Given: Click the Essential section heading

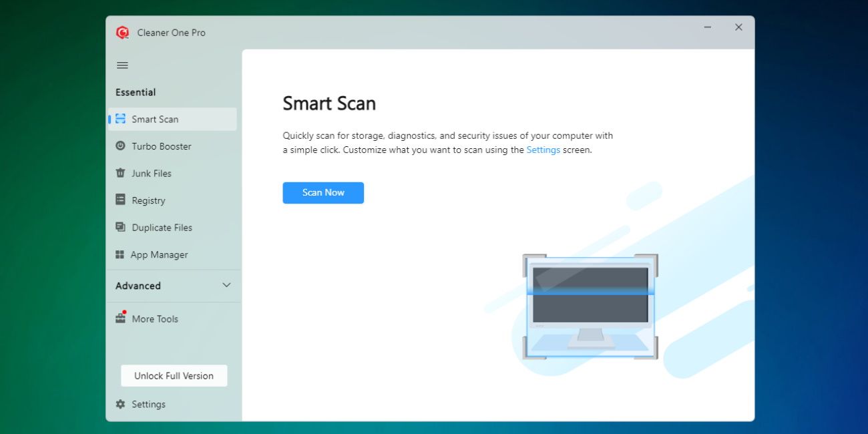Looking at the screenshot, I should (x=136, y=92).
